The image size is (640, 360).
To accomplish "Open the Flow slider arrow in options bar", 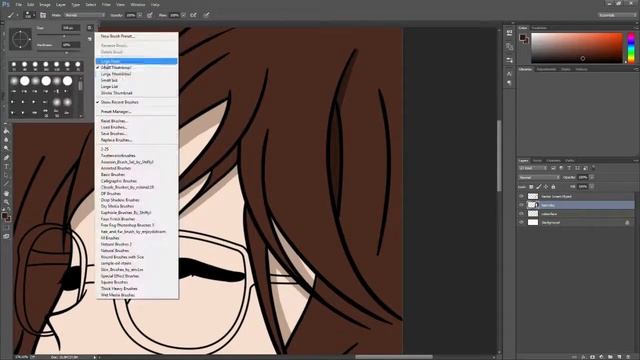I will pyautogui.click(x=183, y=15).
